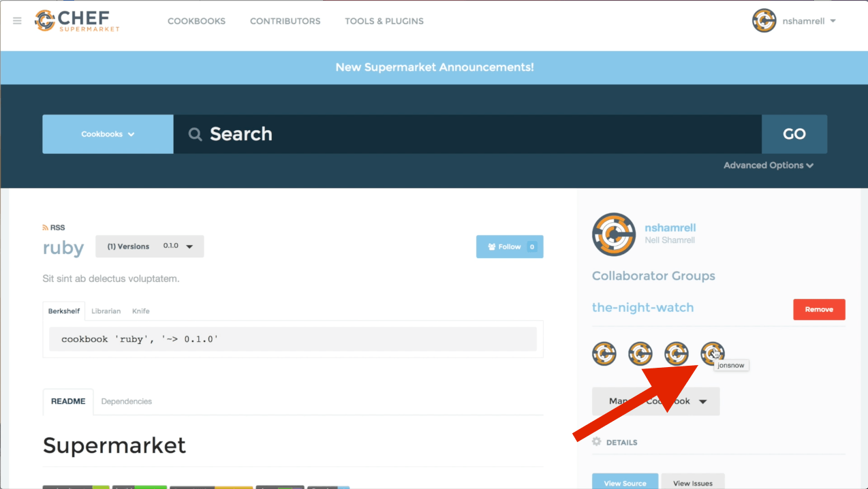
Task: Remove the-night-watch collaborator group
Action: 819,309
